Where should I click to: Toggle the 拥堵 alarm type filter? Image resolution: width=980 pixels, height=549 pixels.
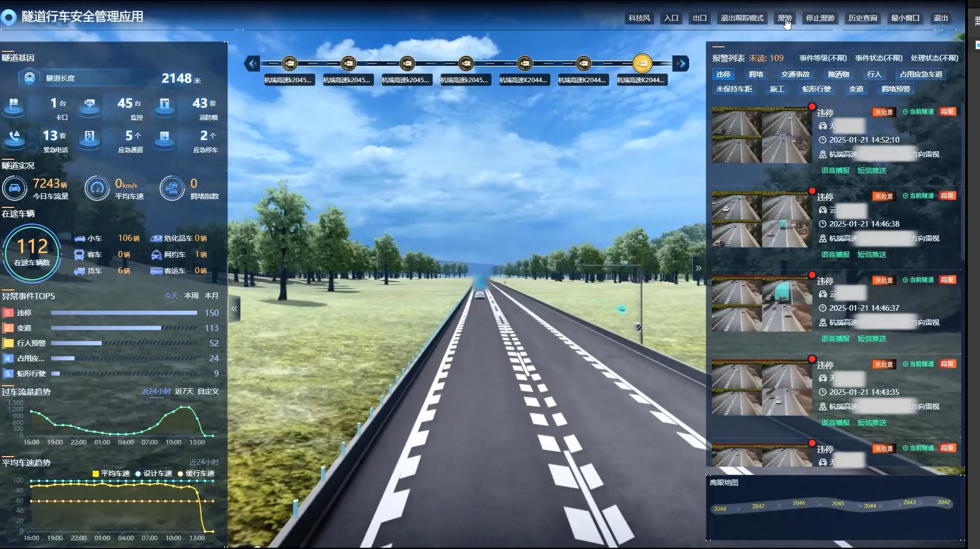(756, 74)
